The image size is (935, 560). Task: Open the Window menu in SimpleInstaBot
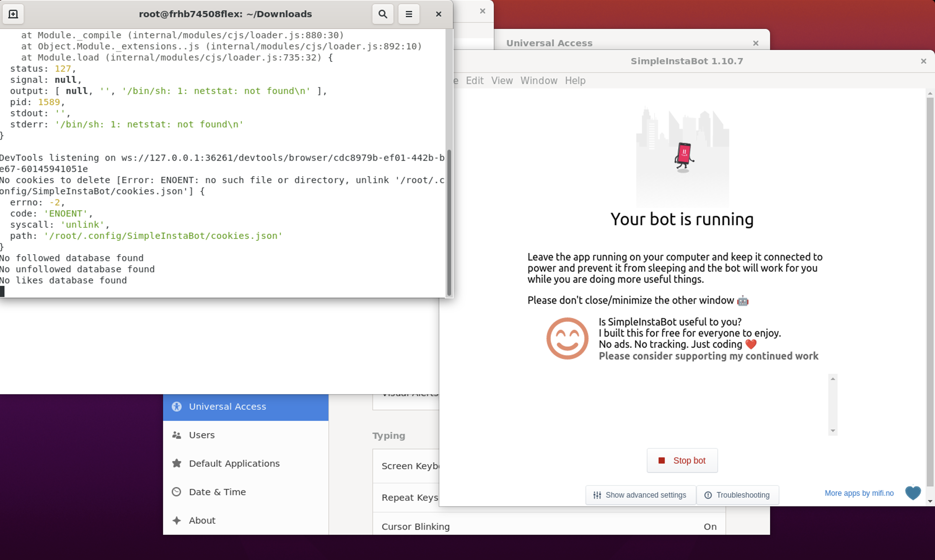[539, 81]
